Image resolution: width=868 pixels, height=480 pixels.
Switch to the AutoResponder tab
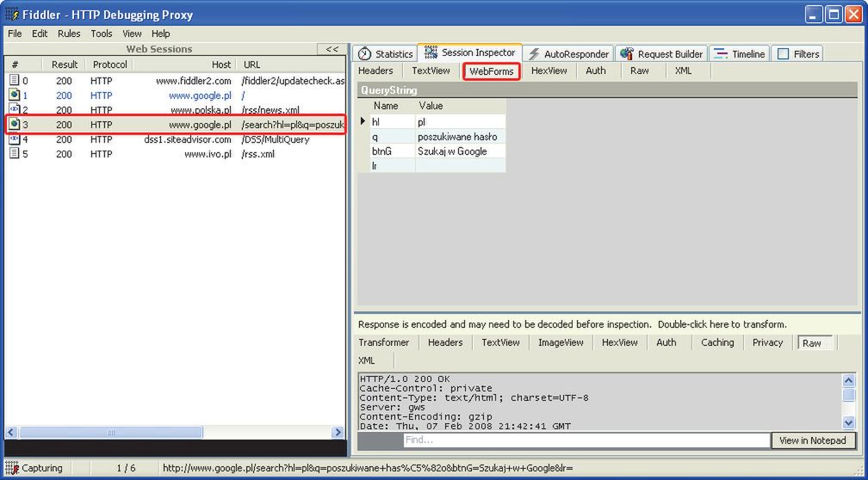[x=568, y=53]
